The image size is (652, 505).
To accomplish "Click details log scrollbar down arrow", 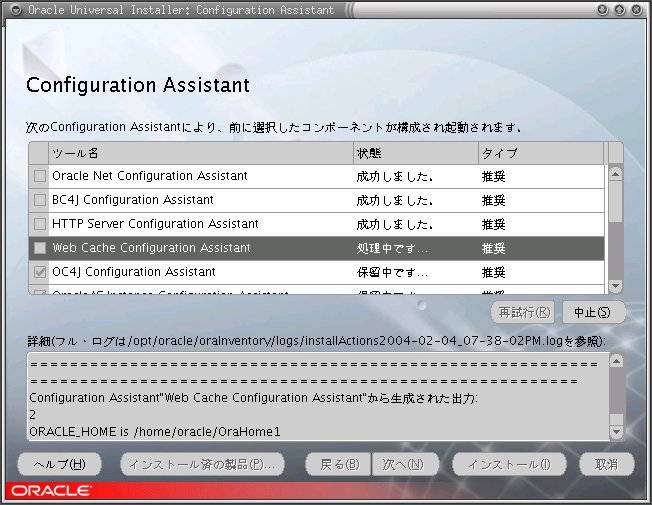I will click(x=616, y=432).
